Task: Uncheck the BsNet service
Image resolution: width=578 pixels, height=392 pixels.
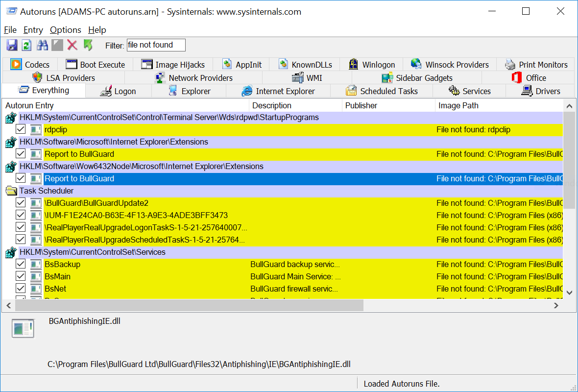Action: pyautogui.click(x=21, y=289)
